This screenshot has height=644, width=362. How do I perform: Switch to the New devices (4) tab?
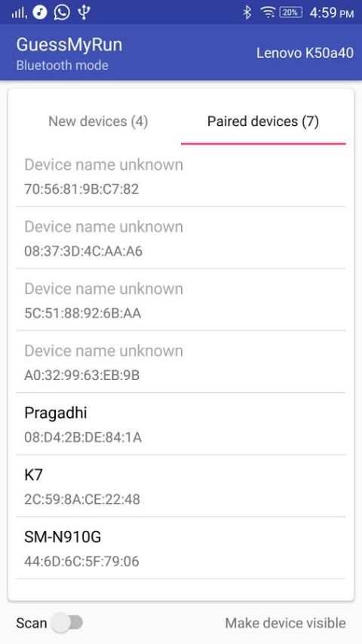[x=98, y=121]
